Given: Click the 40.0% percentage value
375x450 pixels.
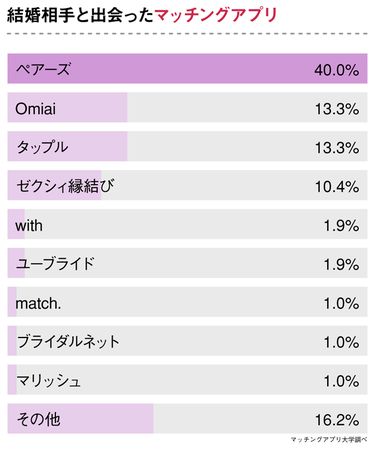Looking at the screenshot, I should click(337, 70).
